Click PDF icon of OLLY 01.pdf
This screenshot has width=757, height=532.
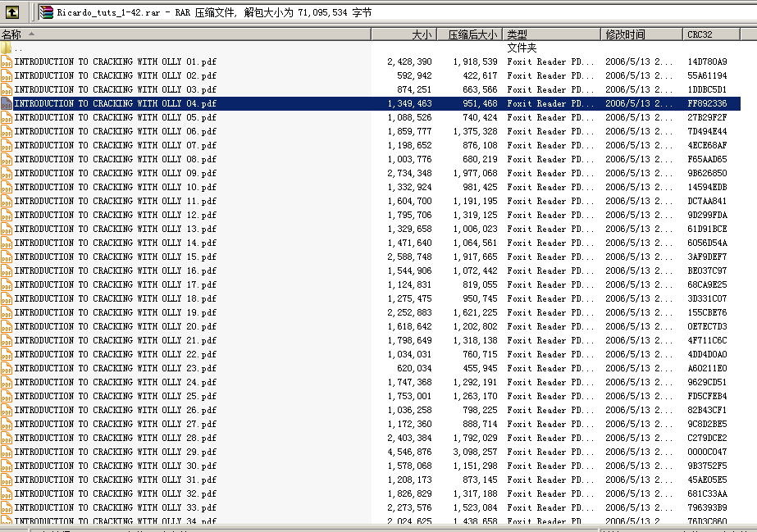[7, 61]
